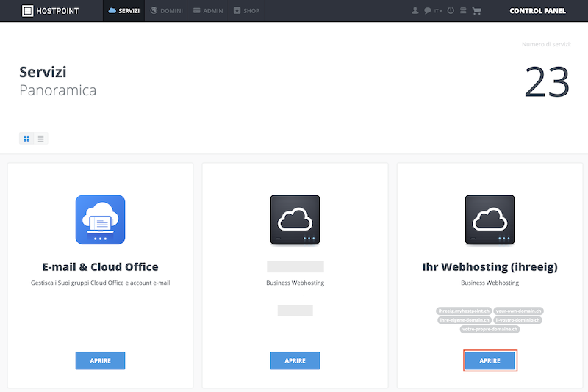Click the your-own-domain.ch domain tag
The width and height of the screenshot is (588, 392).
(x=518, y=311)
